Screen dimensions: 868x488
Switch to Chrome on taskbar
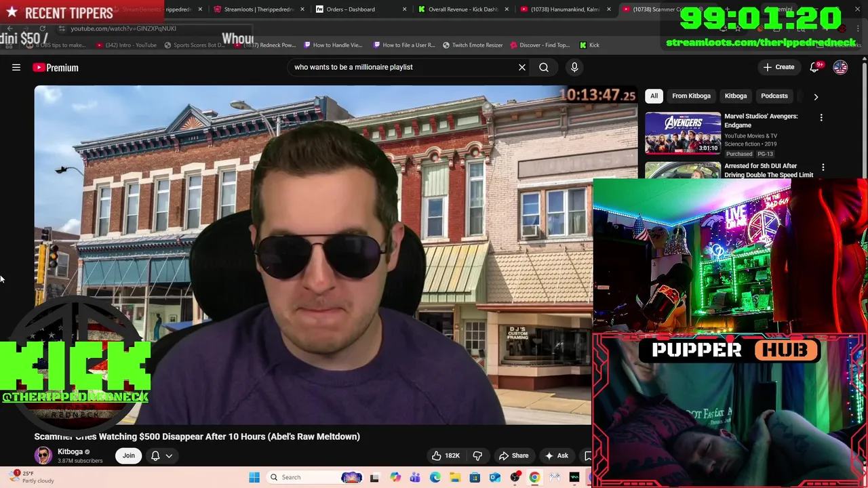[x=534, y=477]
